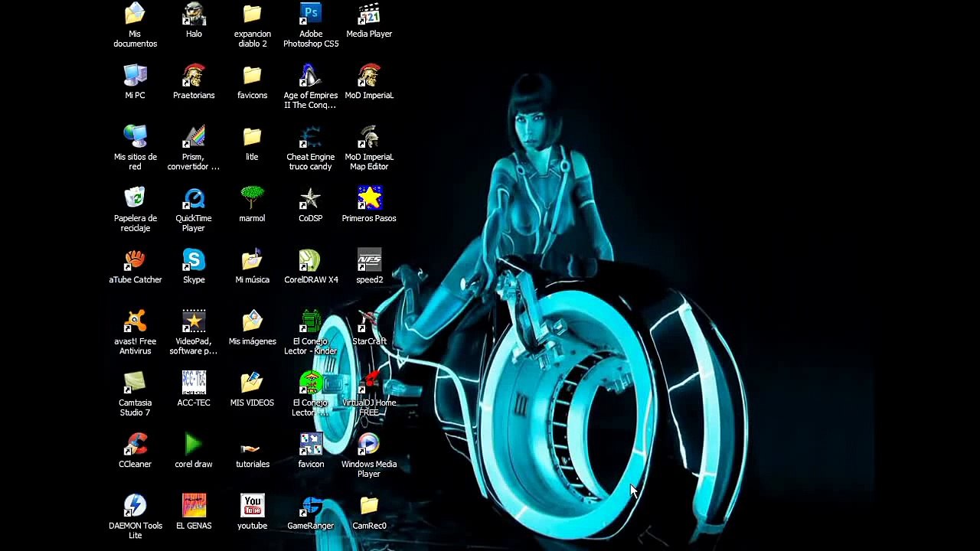Open the Mis imágenes folder
The image size is (980, 551).
click(252, 321)
